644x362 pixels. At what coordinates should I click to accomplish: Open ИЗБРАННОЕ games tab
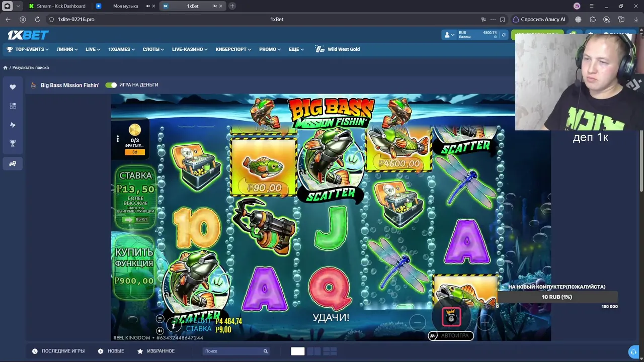(x=156, y=351)
